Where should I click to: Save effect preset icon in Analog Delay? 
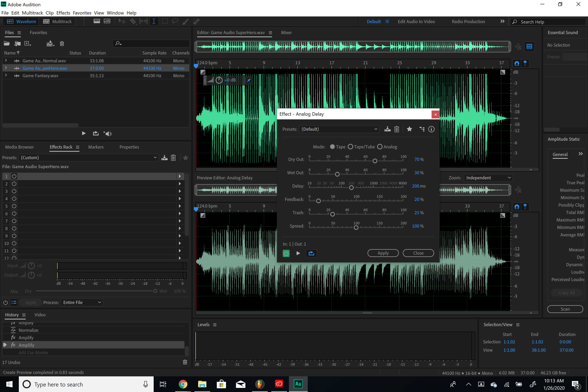click(387, 129)
